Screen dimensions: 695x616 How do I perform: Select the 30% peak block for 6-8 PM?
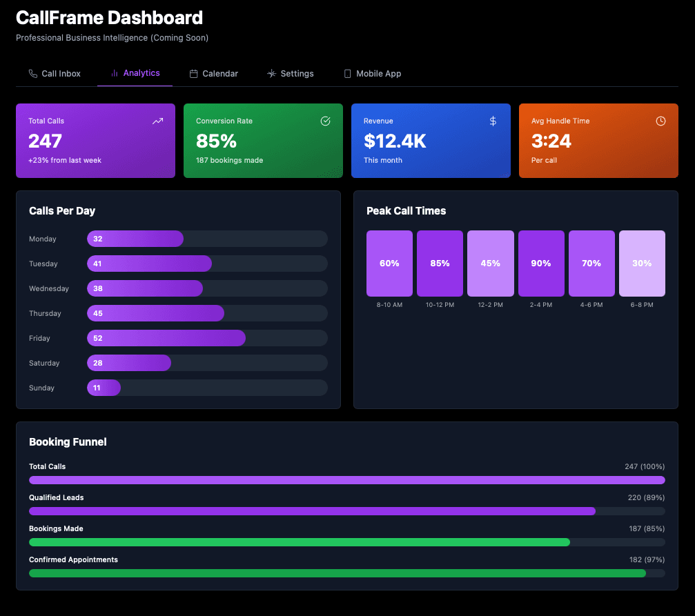tap(642, 263)
